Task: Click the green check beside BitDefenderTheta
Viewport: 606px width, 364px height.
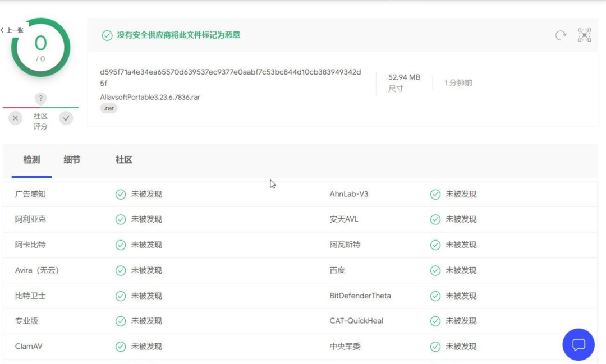Action: [x=435, y=296]
